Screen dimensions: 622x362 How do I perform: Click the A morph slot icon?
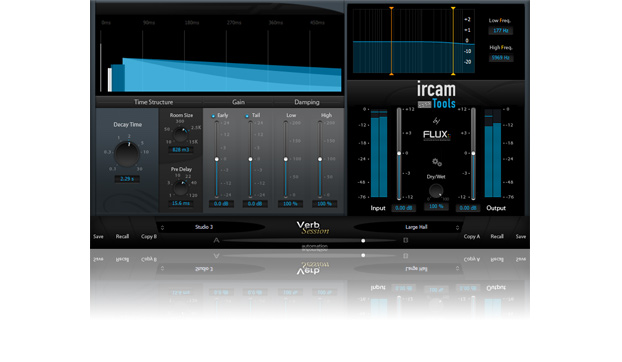coord(216,240)
